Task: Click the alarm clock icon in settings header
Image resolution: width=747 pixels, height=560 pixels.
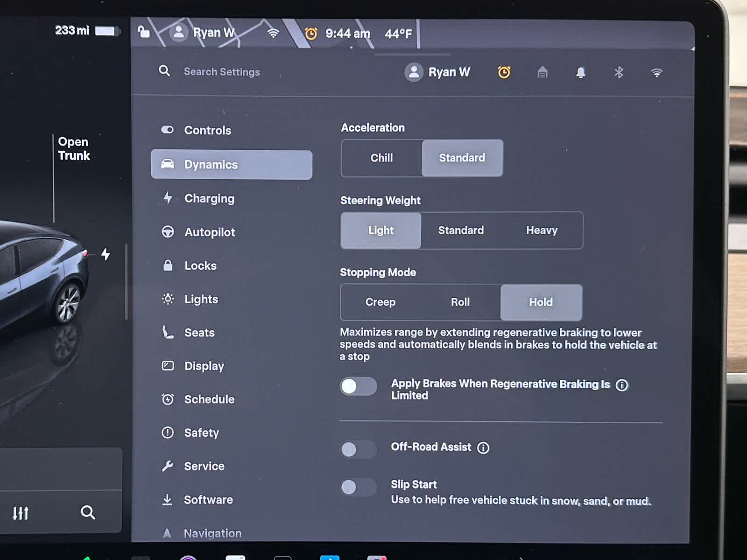Action: tap(504, 72)
